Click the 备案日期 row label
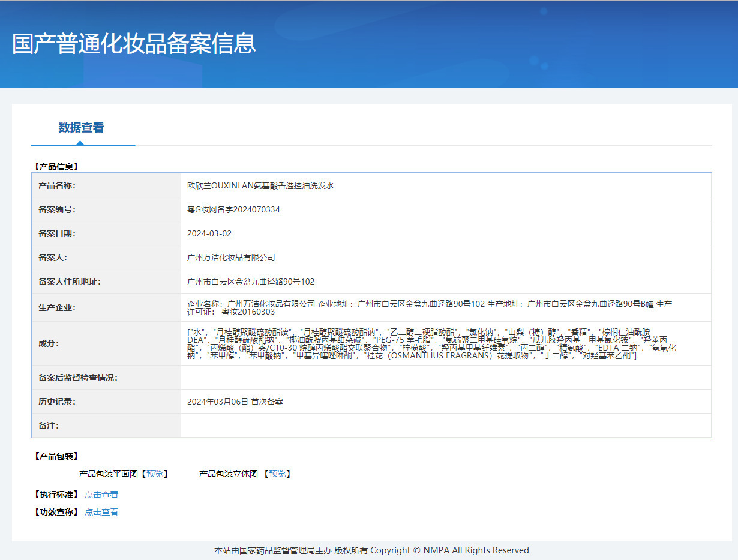This screenshot has width=738, height=560. (57, 233)
